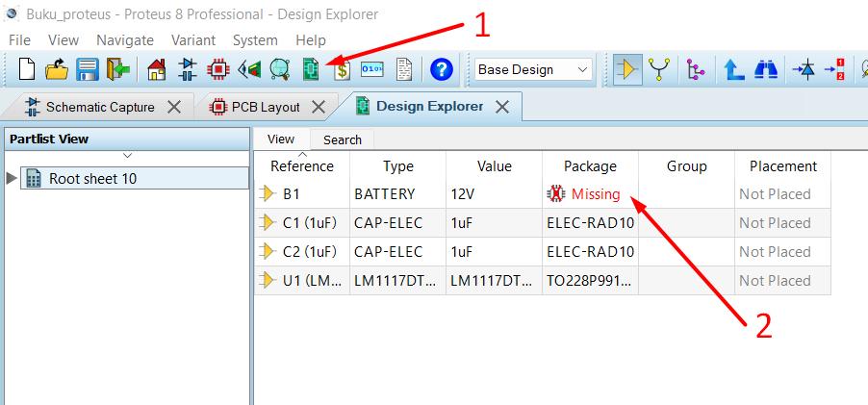Click the hierarchy tree icon
This screenshot has height=405, width=868.
[x=695, y=69]
